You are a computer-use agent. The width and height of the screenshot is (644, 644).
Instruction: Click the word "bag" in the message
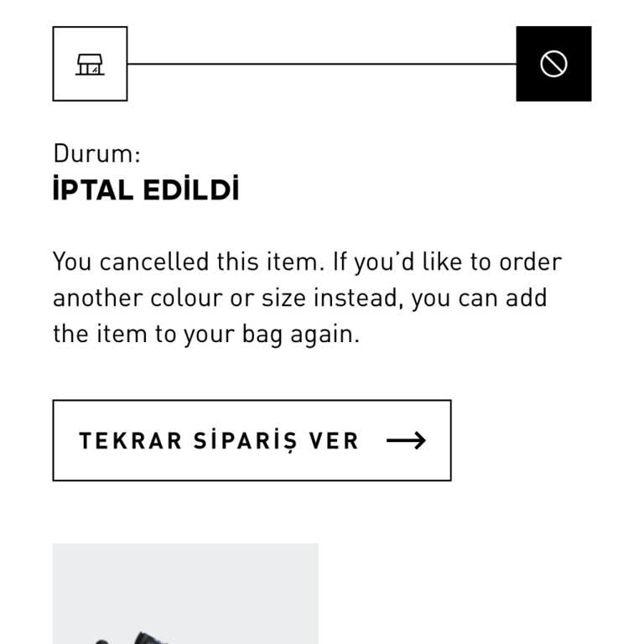click(x=262, y=335)
